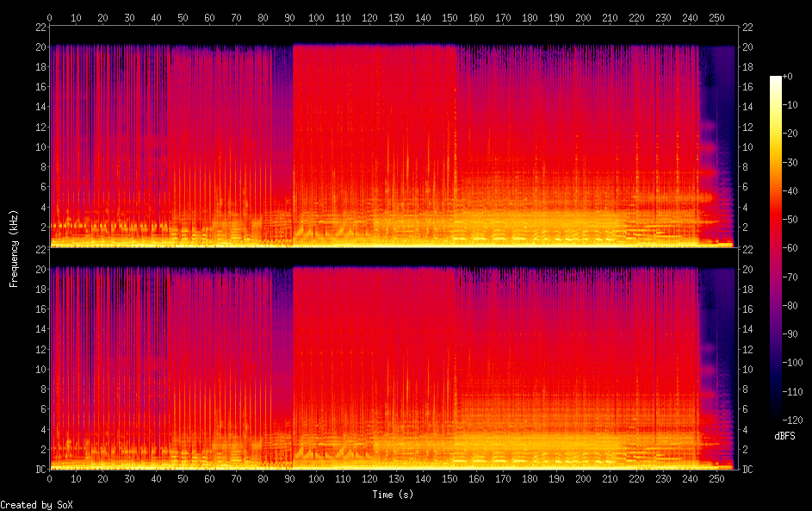
Task: Click '20' on lower channel's right frequency axis
Action: click(747, 269)
